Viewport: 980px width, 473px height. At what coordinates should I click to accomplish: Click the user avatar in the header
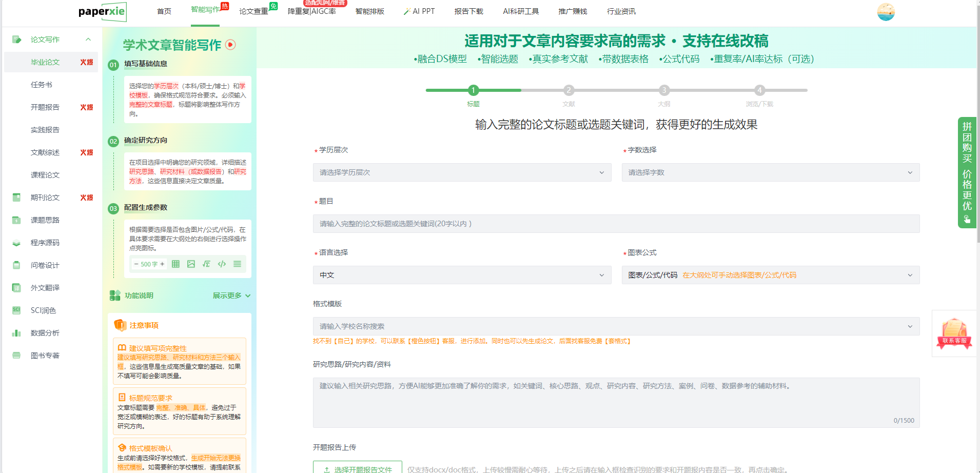coord(886,12)
